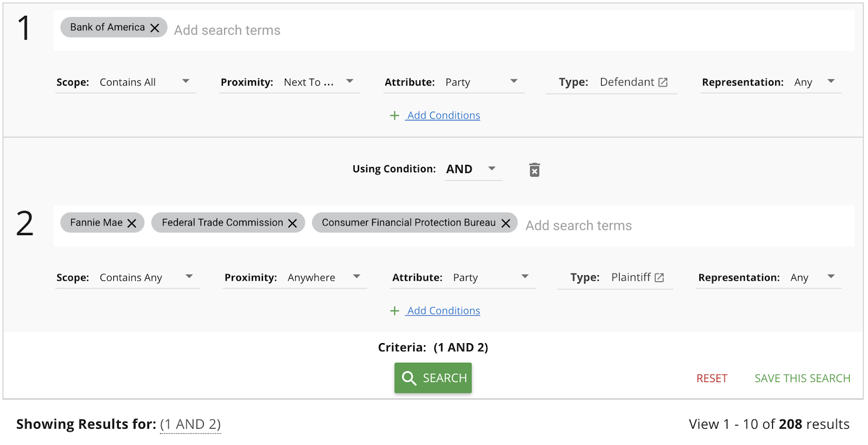Focus group 1 Add search terms field
This screenshot has width=868, height=445.
coord(510,30)
